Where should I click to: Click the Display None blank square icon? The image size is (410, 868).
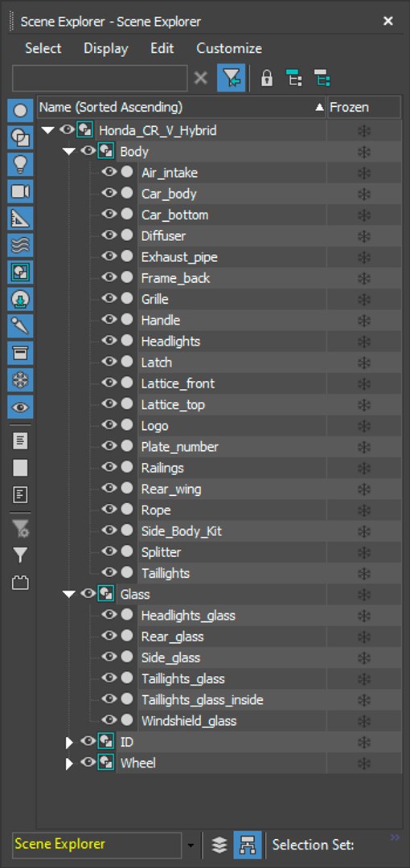[21, 468]
